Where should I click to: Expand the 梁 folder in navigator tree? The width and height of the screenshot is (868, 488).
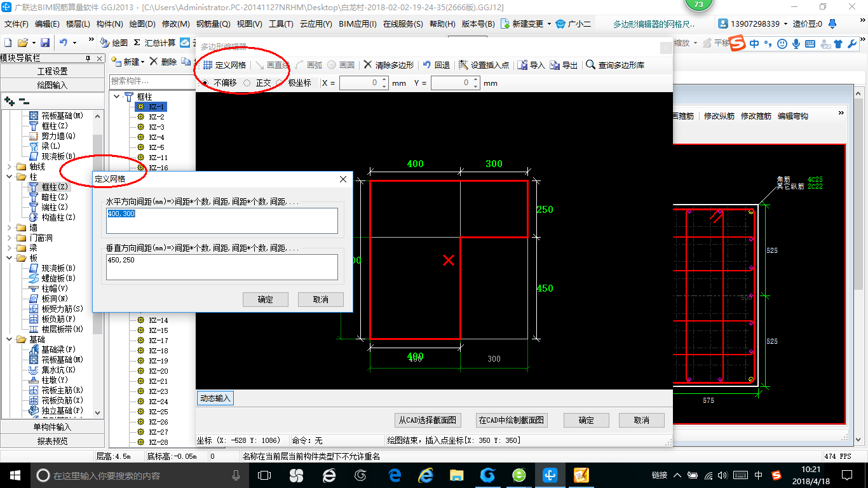click(9, 248)
